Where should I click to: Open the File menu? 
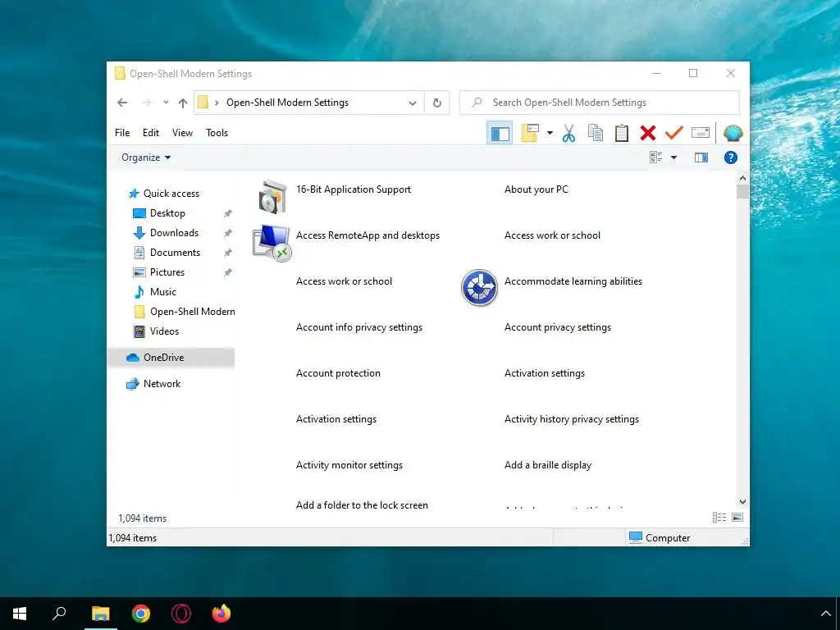122,133
